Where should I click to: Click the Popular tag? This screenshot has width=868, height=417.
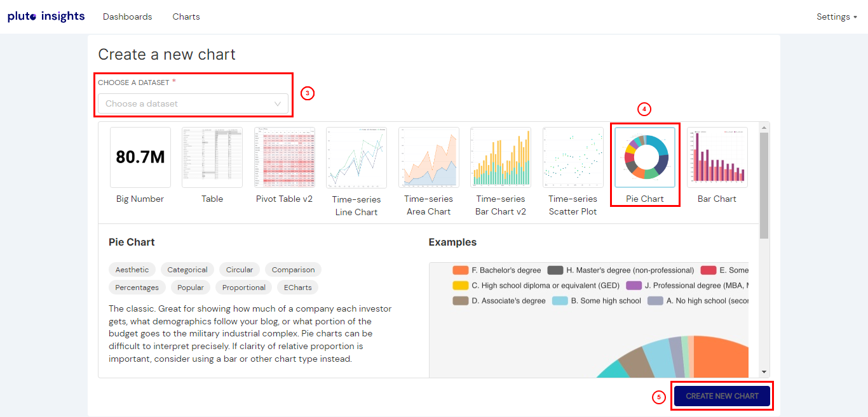191,288
